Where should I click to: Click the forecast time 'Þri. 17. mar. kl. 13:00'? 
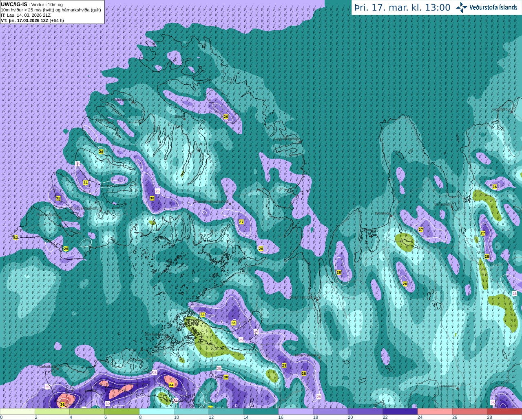point(402,7)
